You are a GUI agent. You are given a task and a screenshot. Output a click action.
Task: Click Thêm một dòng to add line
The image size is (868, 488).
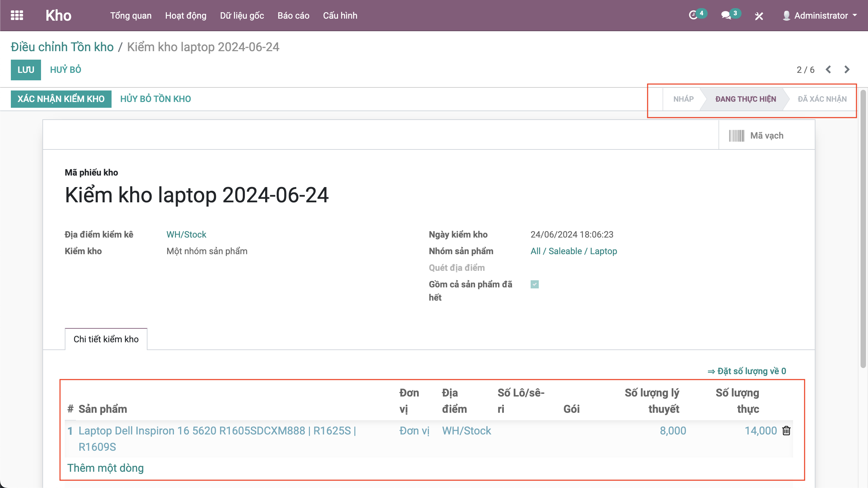point(105,468)
